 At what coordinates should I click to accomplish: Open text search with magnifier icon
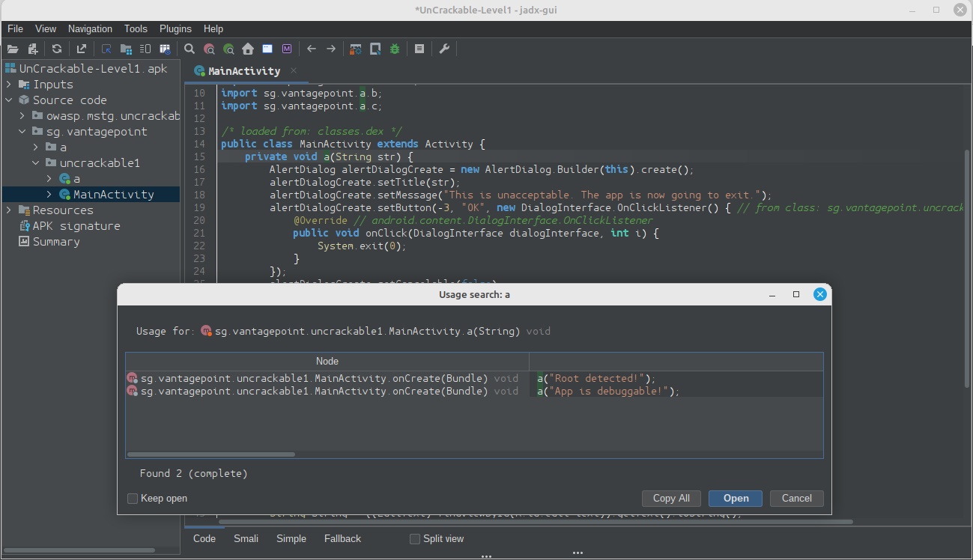[x=190, y=49]
